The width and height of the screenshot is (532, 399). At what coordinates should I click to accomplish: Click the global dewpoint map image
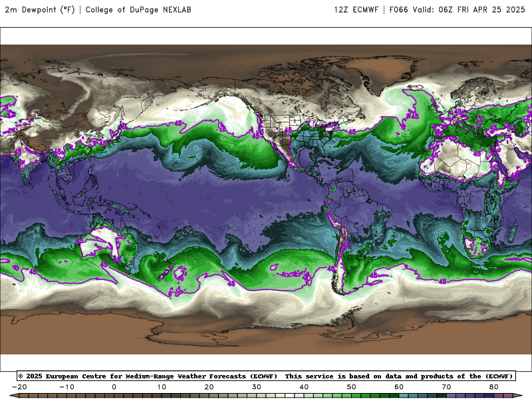point(266,199)
